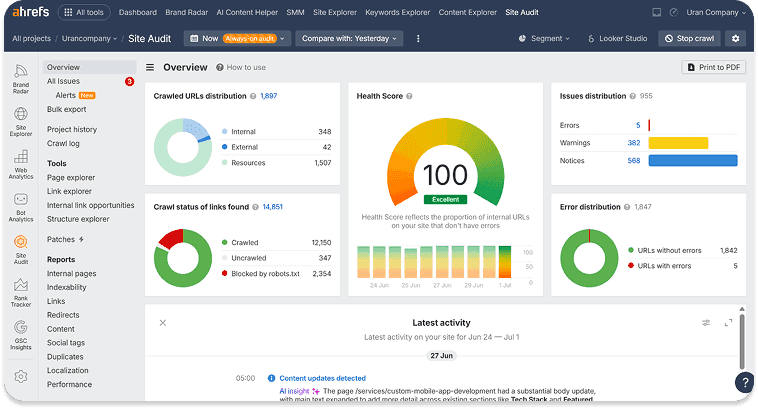The width and height of the screenshot is (758, 409).
Task: Open Latest activity filter settings icon
Action: [x=706, y=323]
